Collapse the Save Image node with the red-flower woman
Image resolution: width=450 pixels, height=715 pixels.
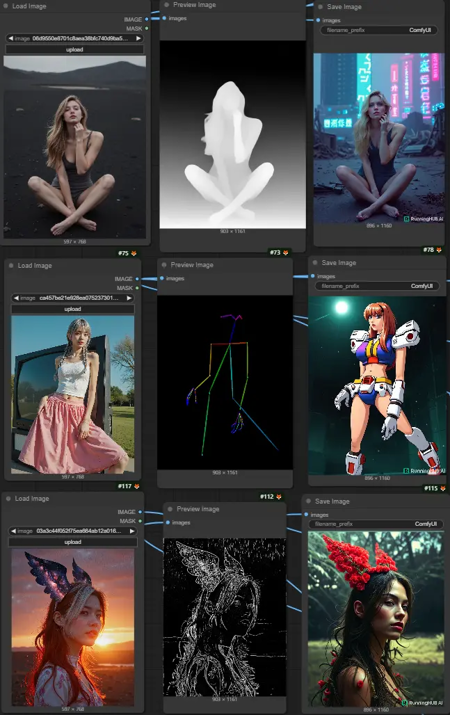(308, 501)
